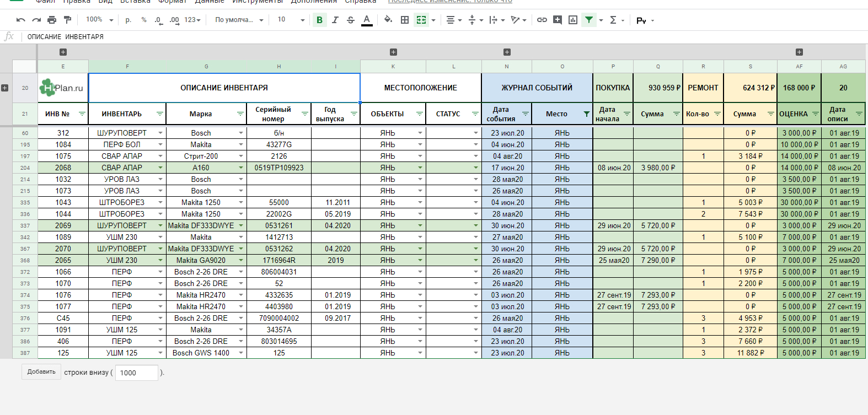
Task: Click the merge cells icon
Action: point(421,20)
